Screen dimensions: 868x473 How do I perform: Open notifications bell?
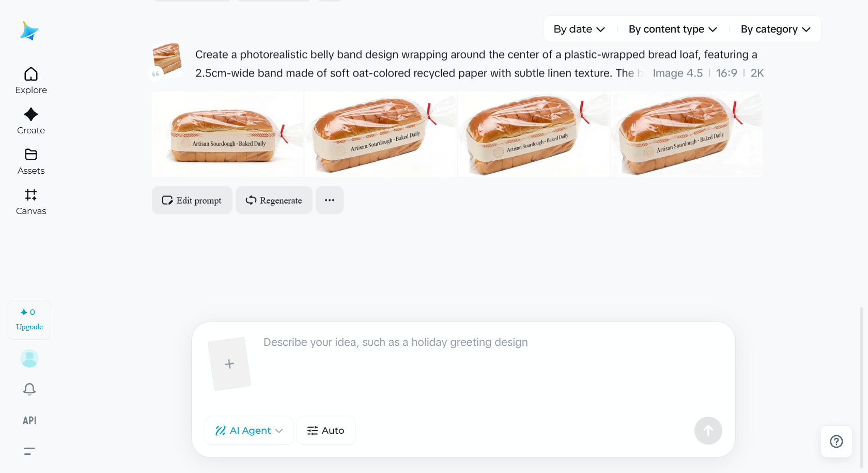[29, 389]
